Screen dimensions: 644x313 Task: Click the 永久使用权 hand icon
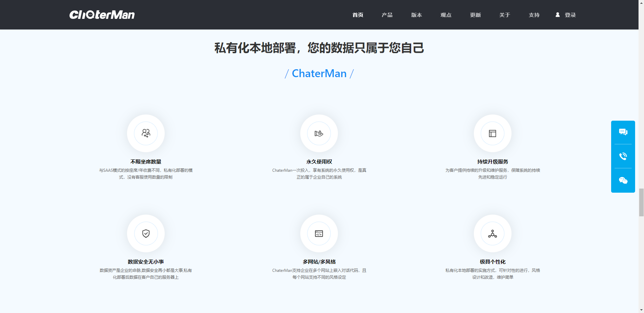(x=319, y=133)
